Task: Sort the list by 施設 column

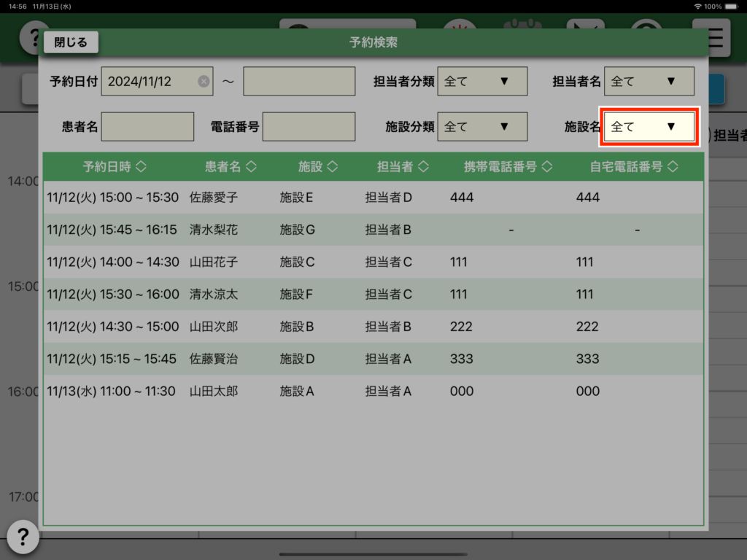Action: (x=318, y=167)
